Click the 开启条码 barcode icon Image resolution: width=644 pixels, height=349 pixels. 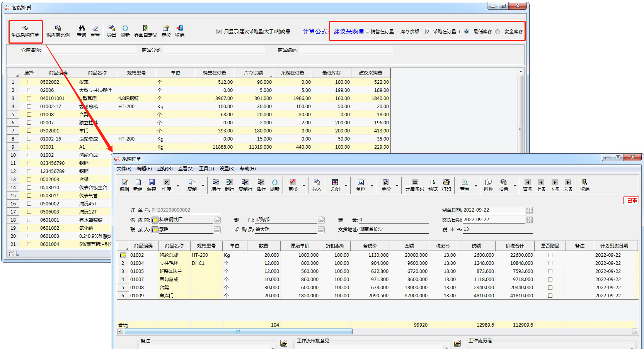click(x=415, y=185)
